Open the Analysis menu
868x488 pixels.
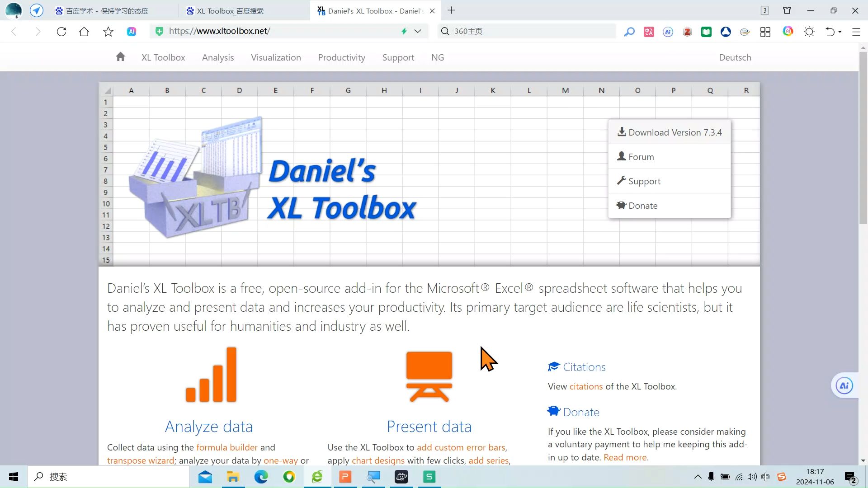[x=218, y=57]
